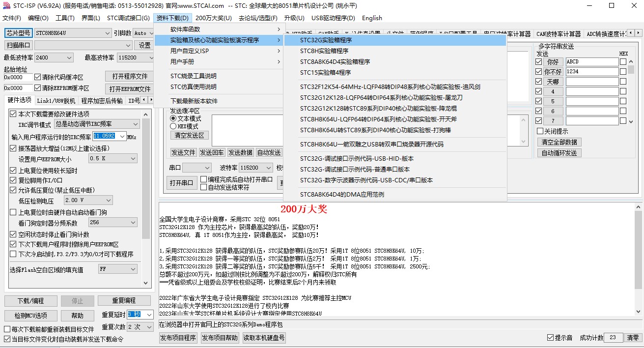
Task: Click 重复编程 button
Action: pyautogui.click(x=124, y=301)
